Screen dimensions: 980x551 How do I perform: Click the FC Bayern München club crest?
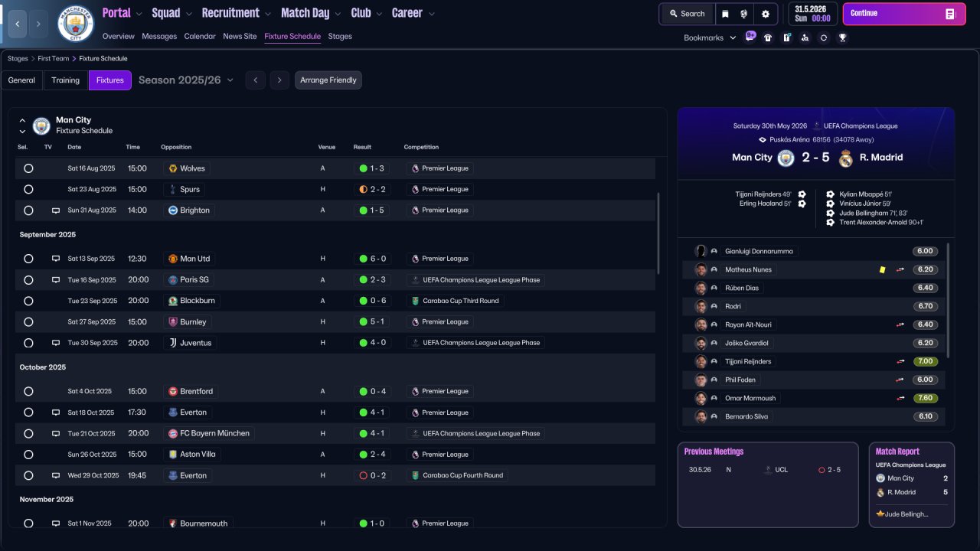(x=173, y=433)
